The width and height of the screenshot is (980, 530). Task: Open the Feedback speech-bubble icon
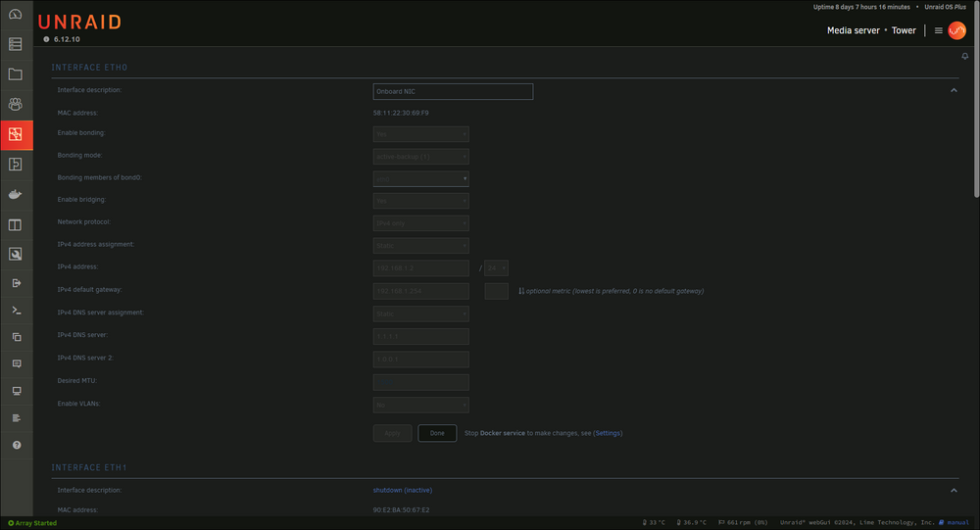point(17,363)
